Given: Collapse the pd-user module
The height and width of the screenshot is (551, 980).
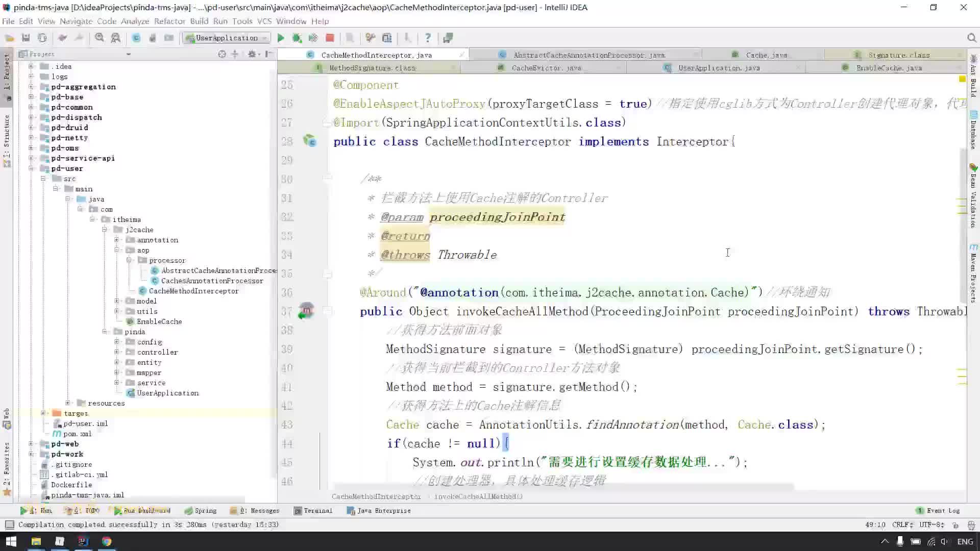Looking at the screenshot, I should coord(31,168).
